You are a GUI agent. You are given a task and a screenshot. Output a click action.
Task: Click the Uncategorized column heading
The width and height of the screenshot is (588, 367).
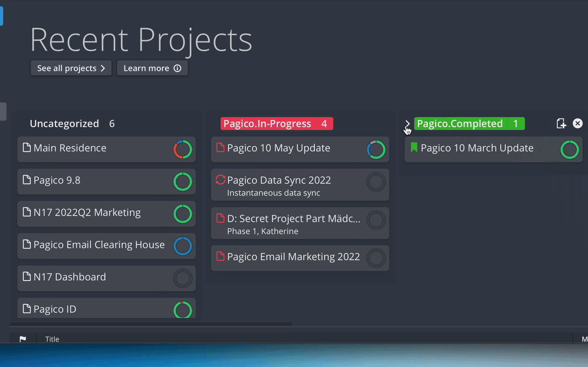point(64,124)
